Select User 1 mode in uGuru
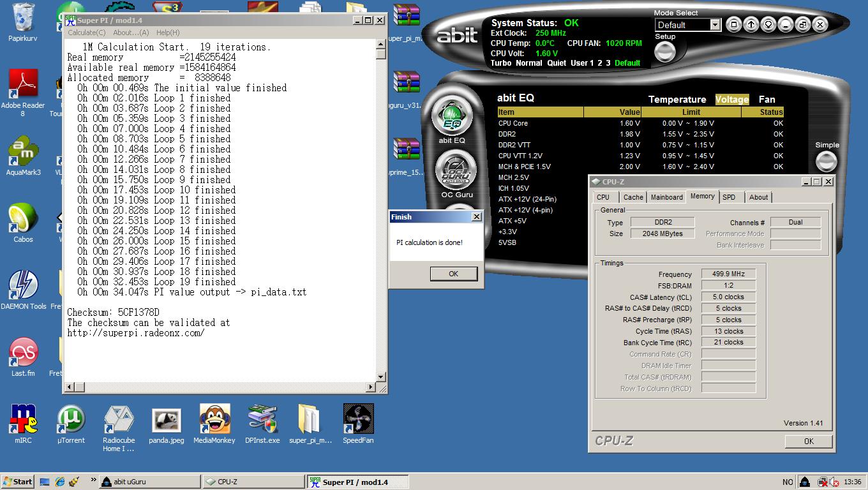 (583, 63)
